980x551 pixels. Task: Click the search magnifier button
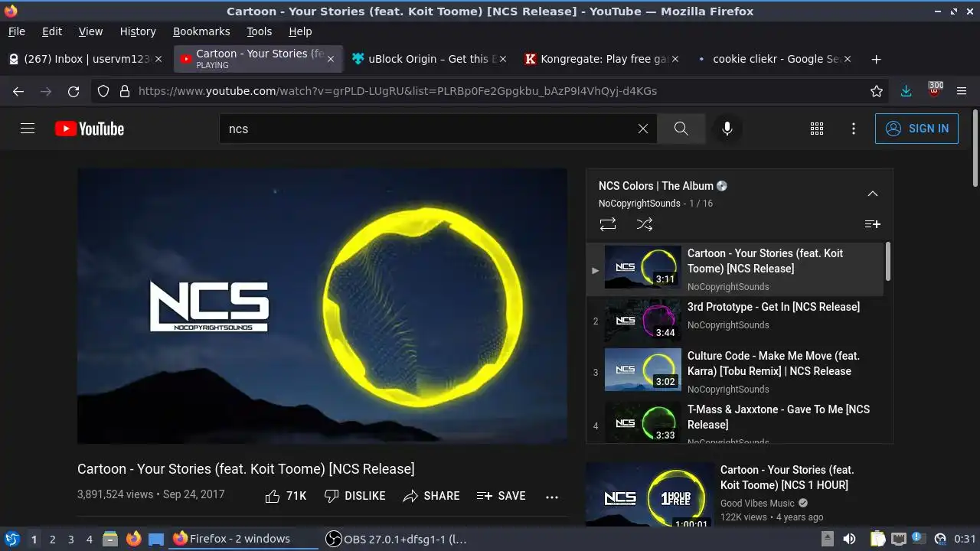[681, 129]
